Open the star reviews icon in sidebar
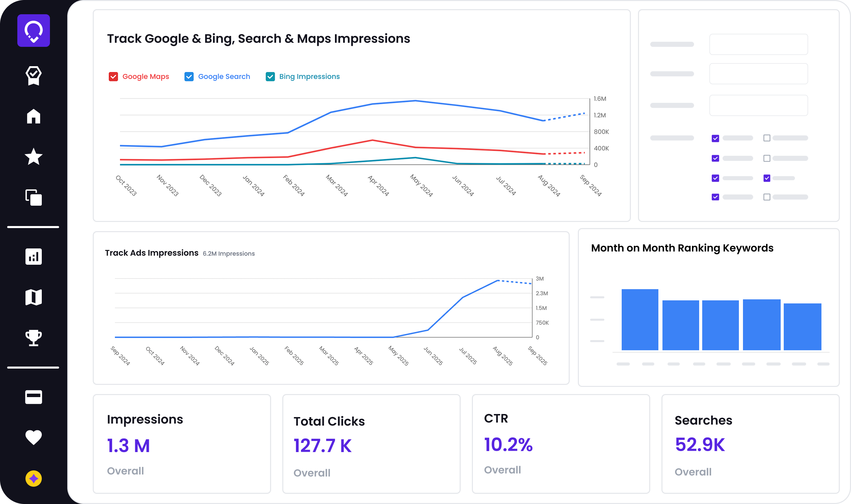Image resolution: width=851 pixels, height=504 pixels. pyautogui.click(x=33, y=157)
